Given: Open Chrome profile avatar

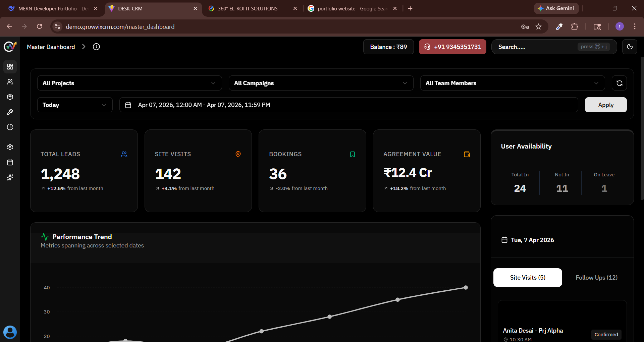Looking at the screenshot, I should [620, 26].
